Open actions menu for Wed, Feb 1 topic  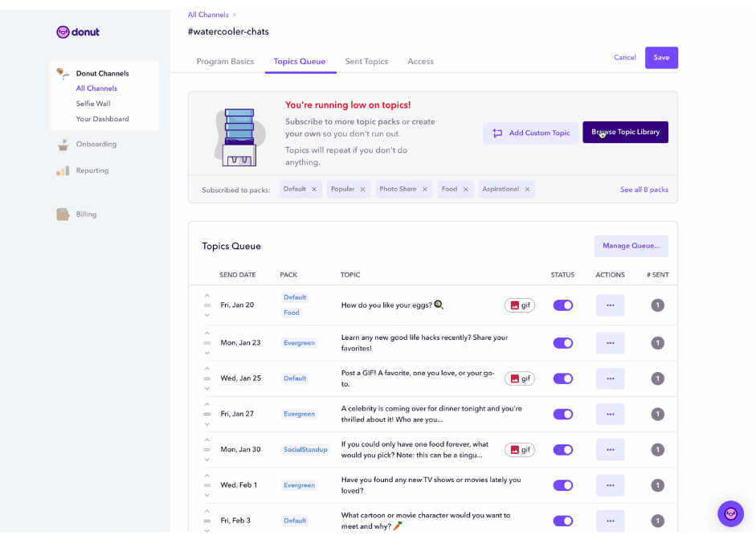point(610,485)
